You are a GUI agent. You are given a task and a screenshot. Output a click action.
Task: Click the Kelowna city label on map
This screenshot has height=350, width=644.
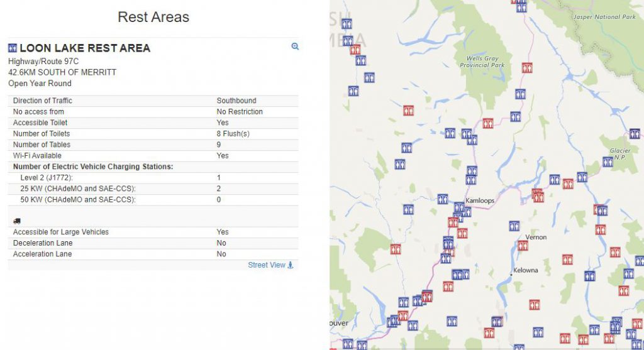click(x=525, y=270)
